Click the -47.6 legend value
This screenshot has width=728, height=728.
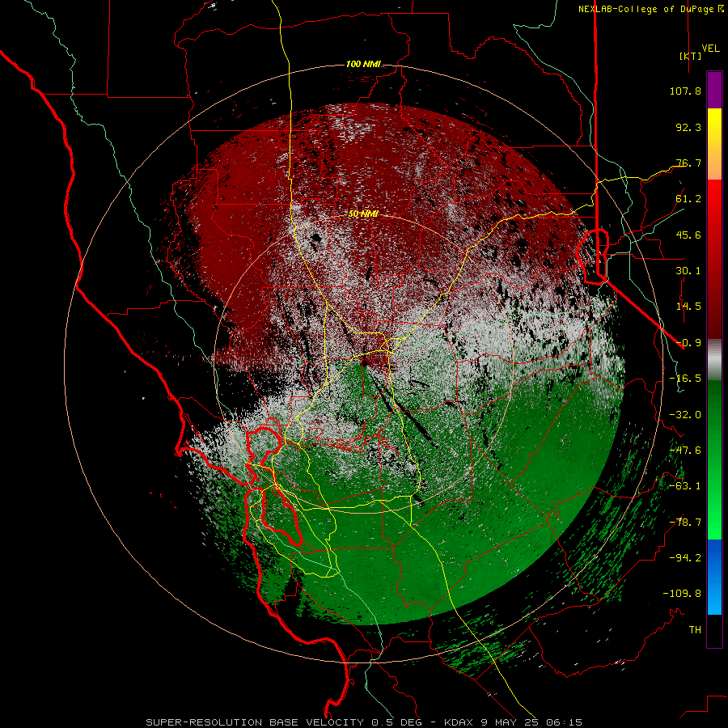click(x=685, y=451)
